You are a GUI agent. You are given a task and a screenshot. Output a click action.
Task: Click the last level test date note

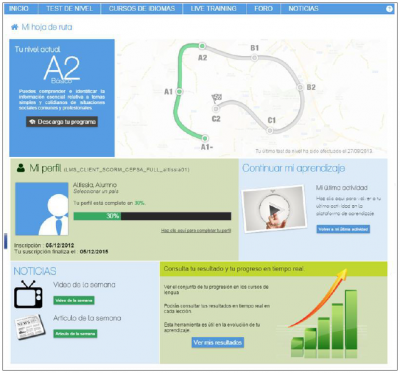coord(314,151)
